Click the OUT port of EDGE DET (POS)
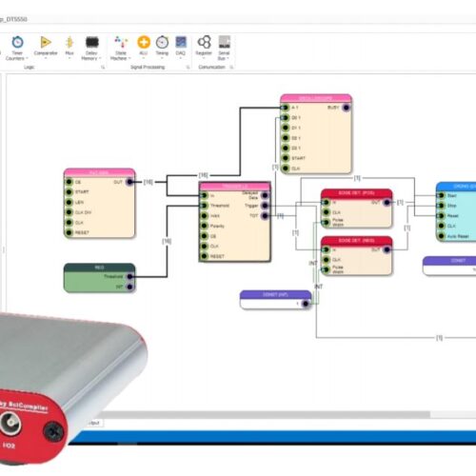The height and width of the screenshot is (476, 476). point(387,202)
